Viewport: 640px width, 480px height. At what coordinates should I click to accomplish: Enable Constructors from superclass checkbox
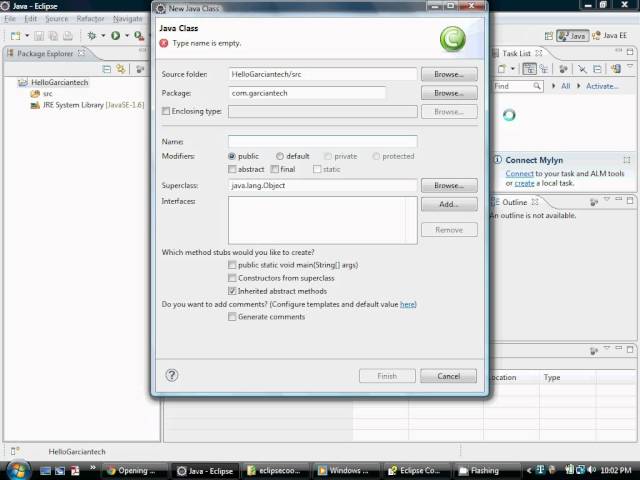click(232, 278)
